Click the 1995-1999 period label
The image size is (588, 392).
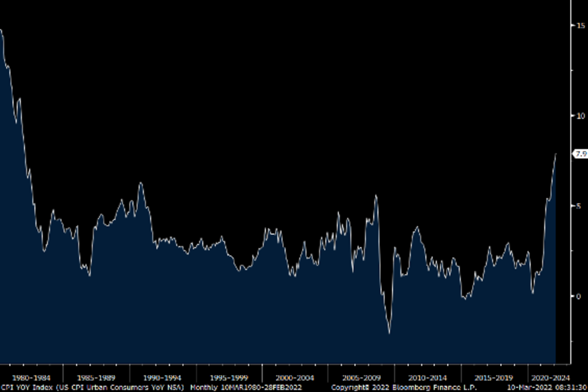[228, 378]
